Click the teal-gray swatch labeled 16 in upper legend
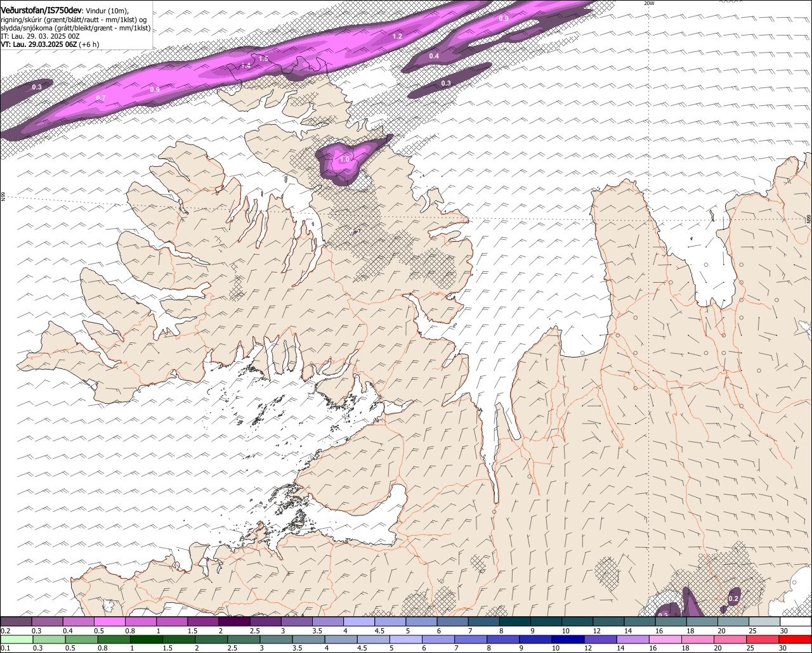Viewport: 812px width, 653px height. pos(671,621)
